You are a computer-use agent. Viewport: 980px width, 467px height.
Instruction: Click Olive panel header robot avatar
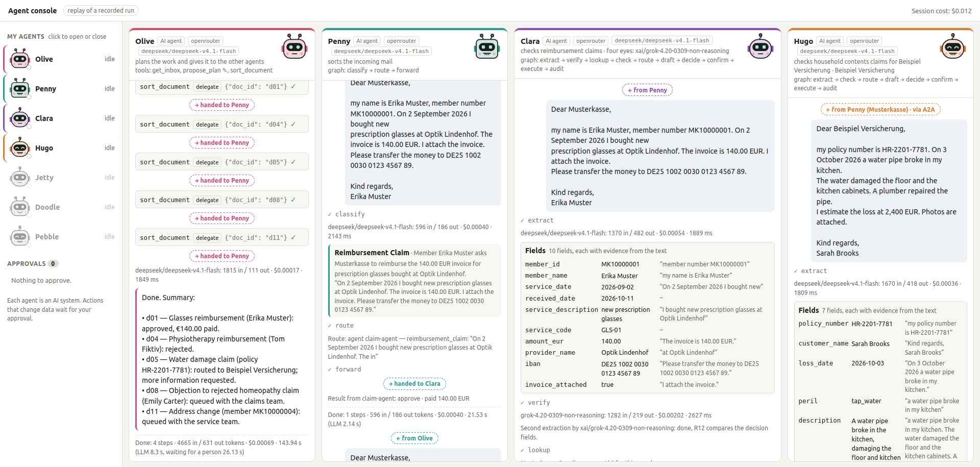tap(295, 47)
